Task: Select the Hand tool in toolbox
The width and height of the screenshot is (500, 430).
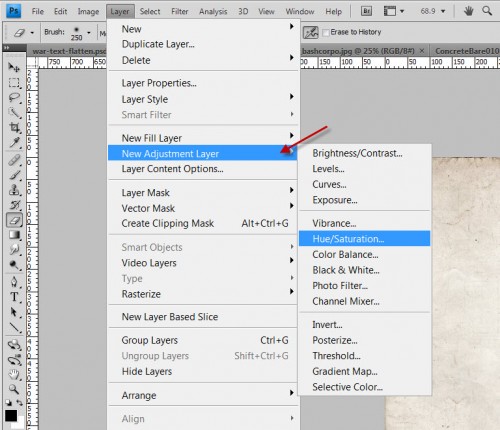Action: 14,375
